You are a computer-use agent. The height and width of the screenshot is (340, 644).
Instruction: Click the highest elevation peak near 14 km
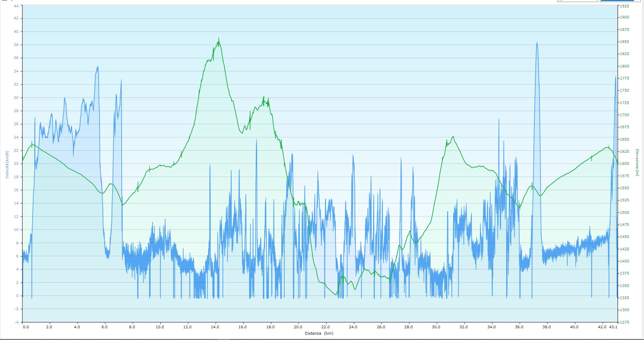pyautogui.click(x=219, y=39)
